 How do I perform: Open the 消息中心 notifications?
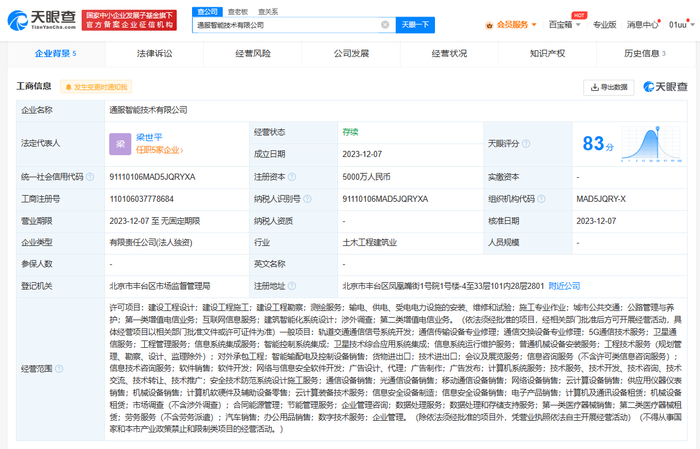click(x=642, y=25)
